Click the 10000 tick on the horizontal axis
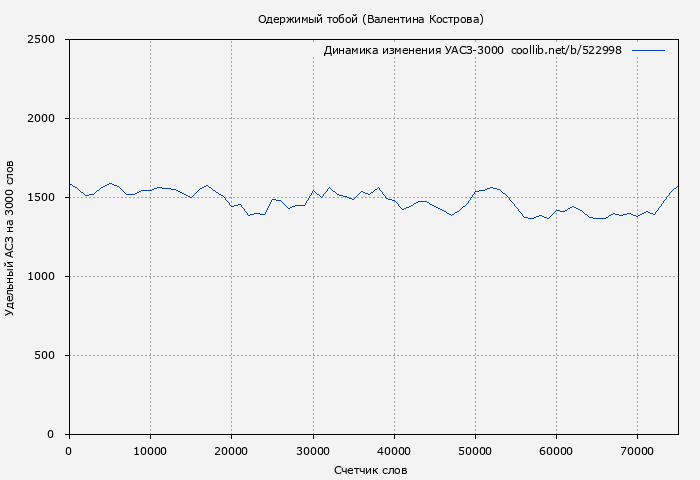Viewport: 700px width, 480px height. 150,452
